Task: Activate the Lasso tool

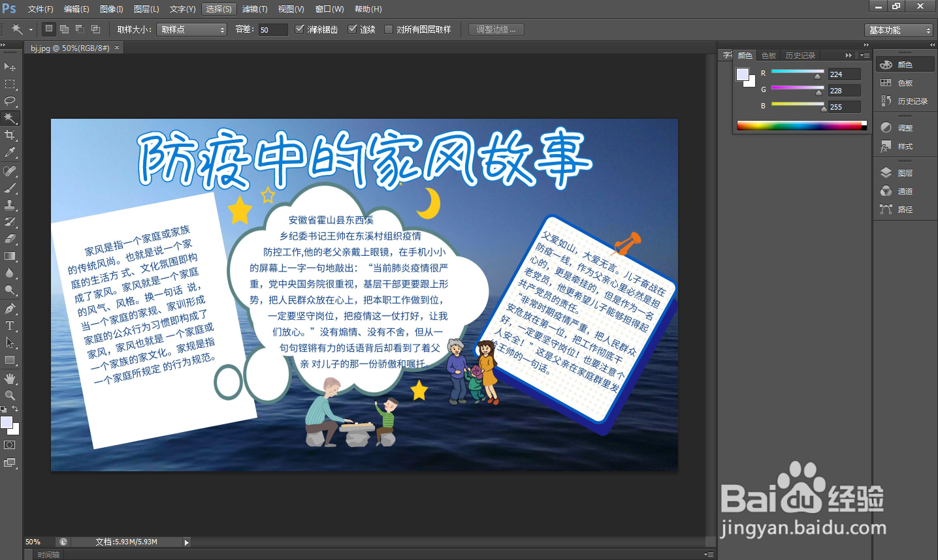Action: point(9,101)
